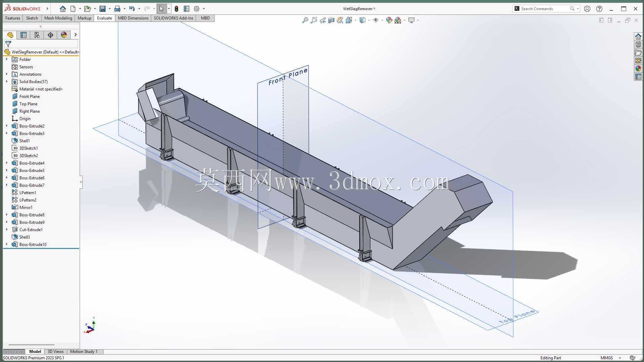The height and width of the screenshot is (362, 644).
Task: Open the Design Library task pane tab
Action: [x=638, y=44]
